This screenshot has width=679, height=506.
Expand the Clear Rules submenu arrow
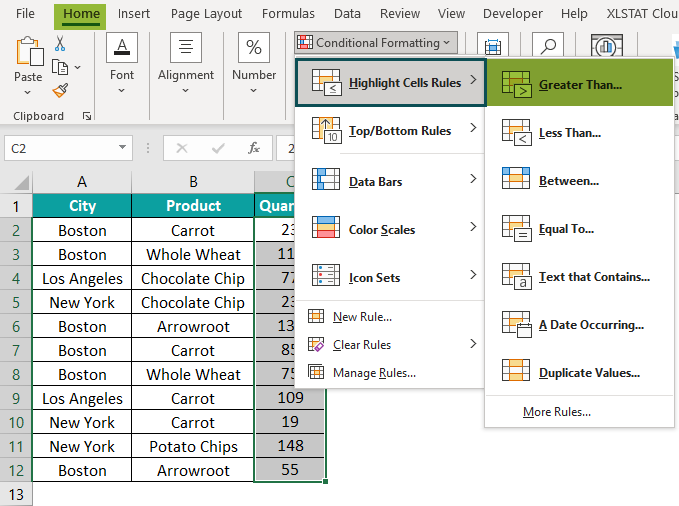(x=473, y=344)
